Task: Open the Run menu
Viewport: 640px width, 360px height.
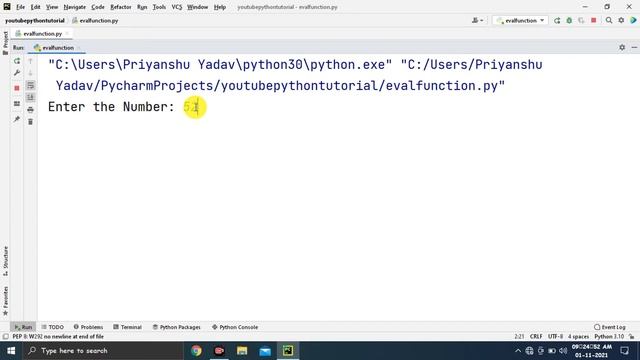Action: tap(142, 7)
